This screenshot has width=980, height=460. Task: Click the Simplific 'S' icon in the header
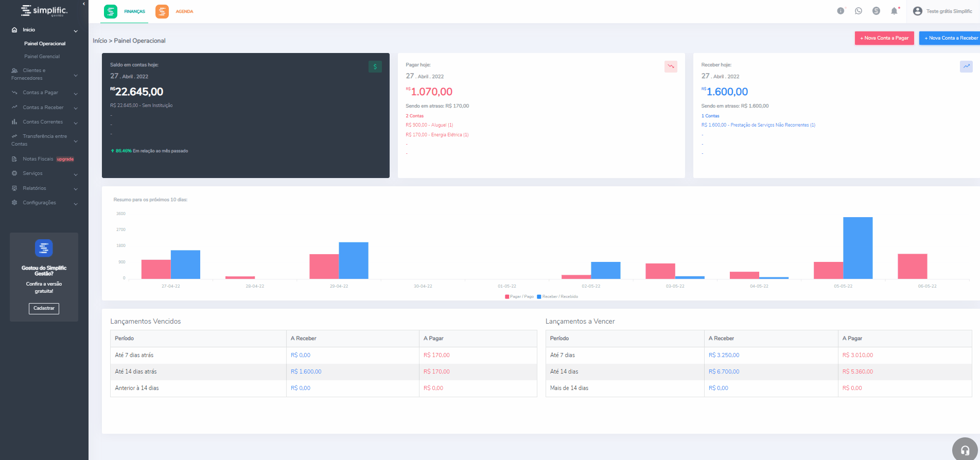[876, 11]
